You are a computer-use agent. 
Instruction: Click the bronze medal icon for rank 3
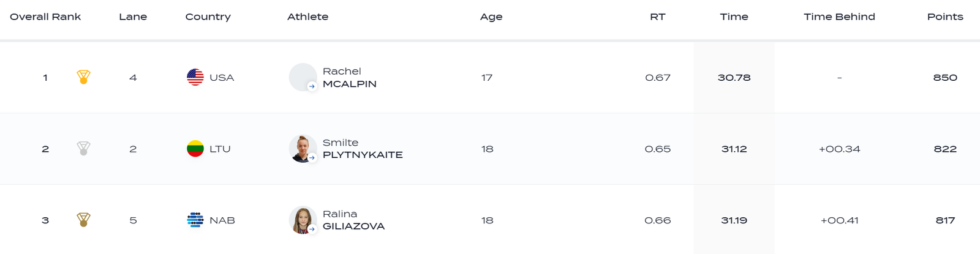83,220
